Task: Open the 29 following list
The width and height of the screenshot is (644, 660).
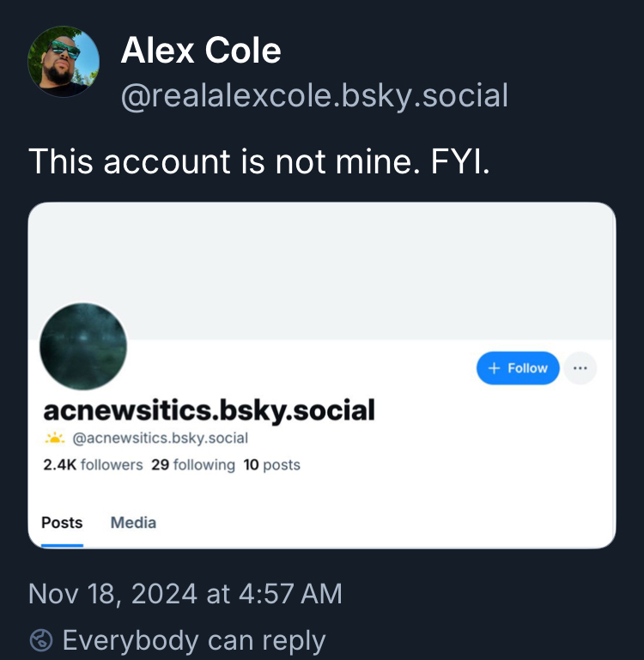Action: click(192, 464)
